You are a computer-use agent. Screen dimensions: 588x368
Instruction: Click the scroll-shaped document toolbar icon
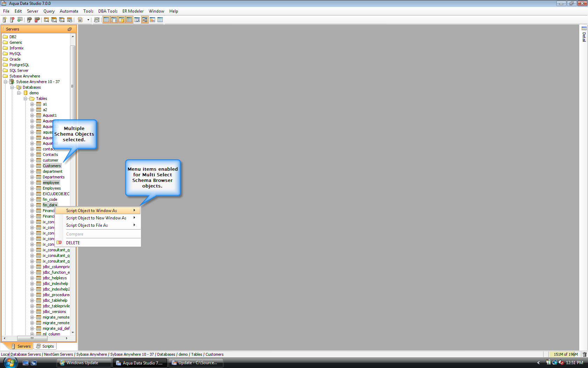coord(97,20)
